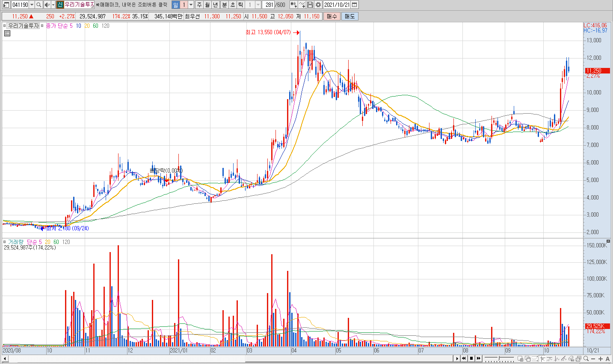The height and width of the screenshot is (364, 613).
Task: Switch to the second 초 period
Action: (x=232, y=5)
